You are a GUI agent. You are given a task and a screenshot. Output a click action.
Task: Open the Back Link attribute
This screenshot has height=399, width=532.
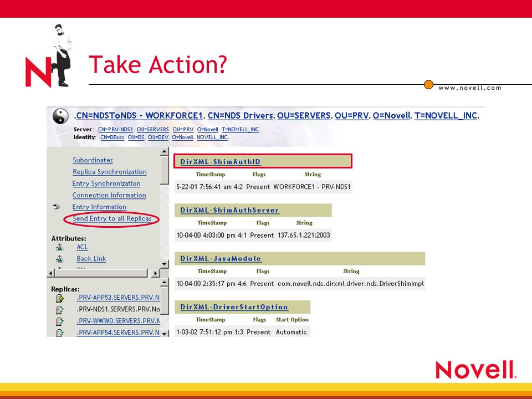click(91, 259)
